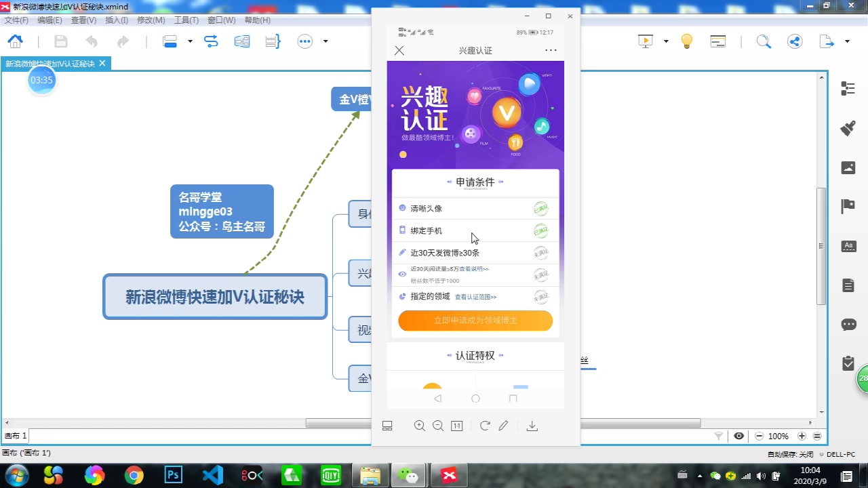Open the notes panel

coord(848,285)
